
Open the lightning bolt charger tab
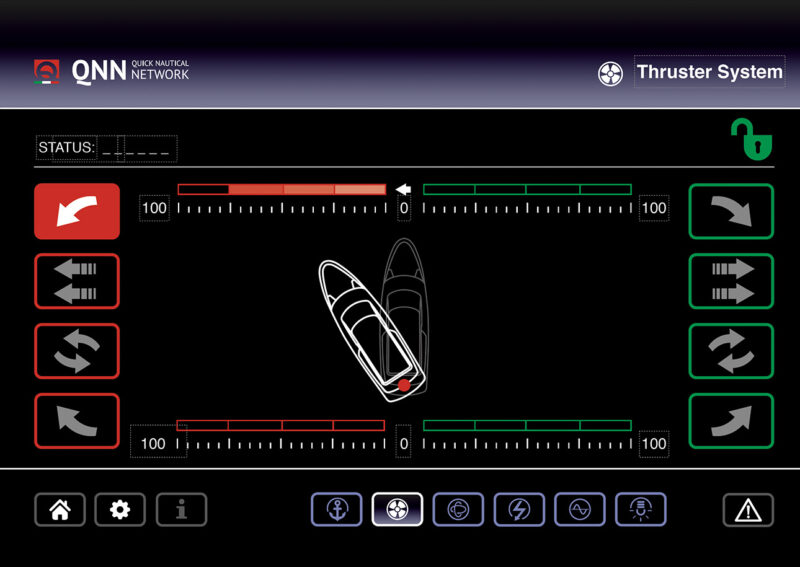pyautogui.click(x=519, y=509)
